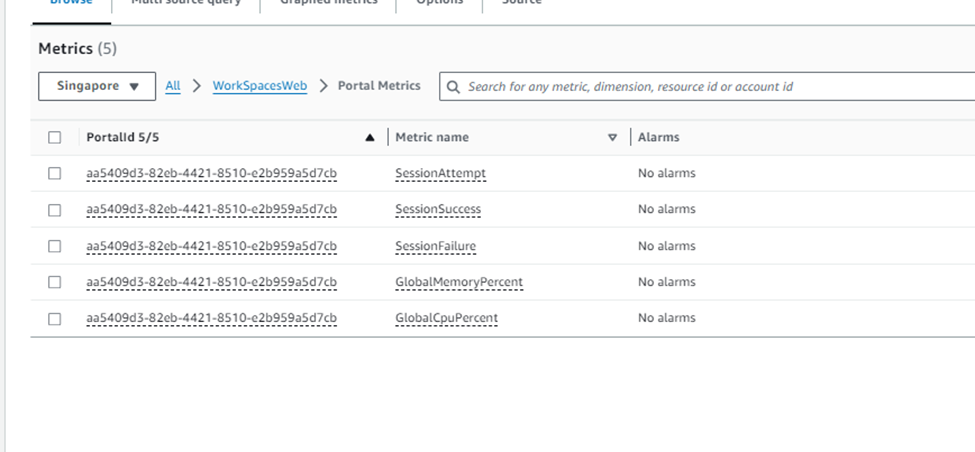The width and height of the screenshot is (975, 452).
Task: Check the SessionSuccess metric row checkbox
Action: [x=55, y=210]
